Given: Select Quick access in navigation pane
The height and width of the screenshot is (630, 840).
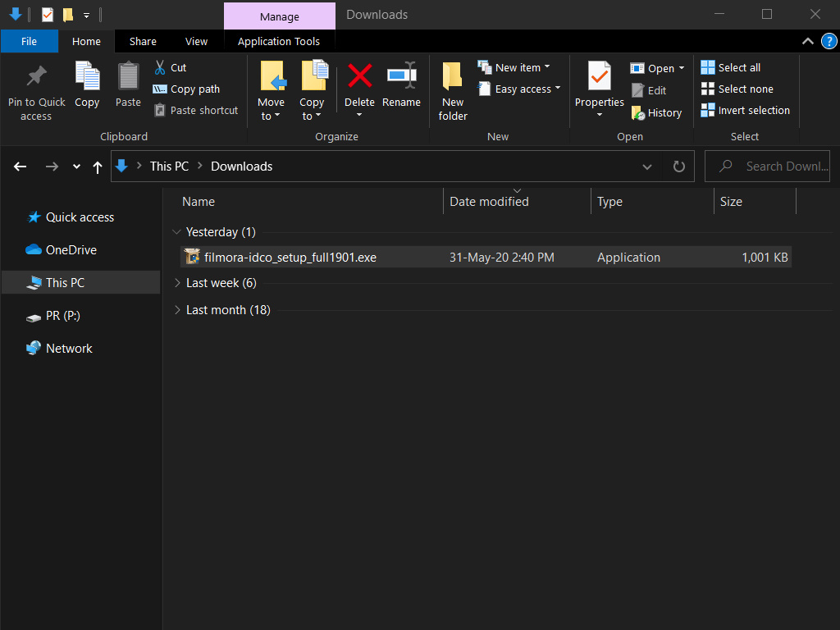Looking at the screenshot, I should pos(80,217).
